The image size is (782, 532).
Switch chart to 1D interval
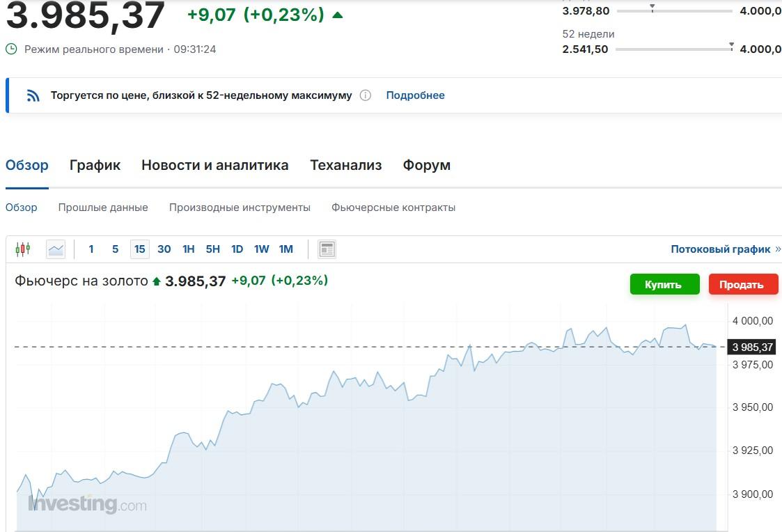(237, 249)
